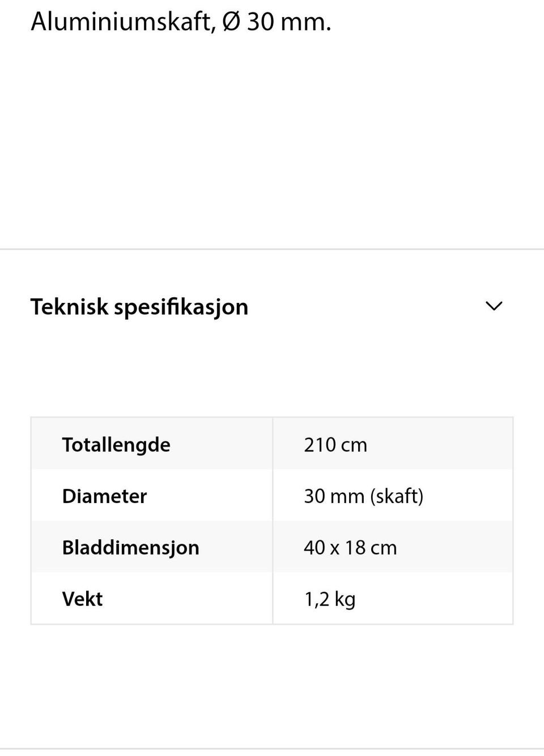Select the Vekt row label

[82, 599]
